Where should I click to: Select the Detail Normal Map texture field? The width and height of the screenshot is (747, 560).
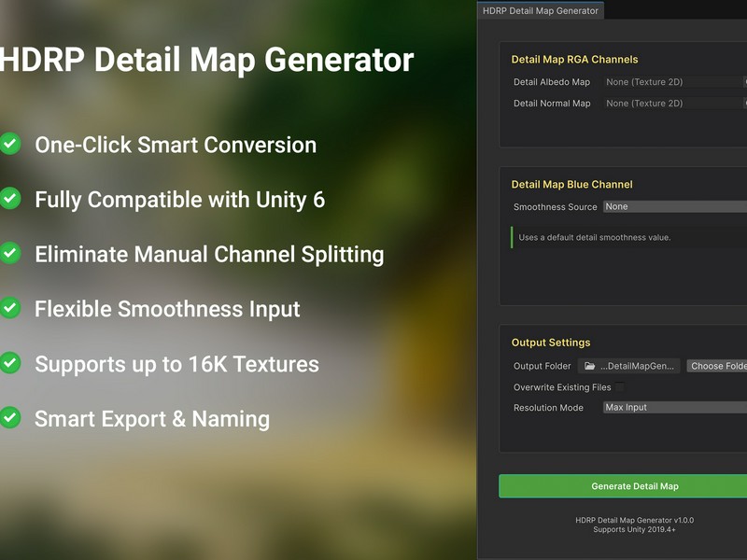[x=674, y=104]
